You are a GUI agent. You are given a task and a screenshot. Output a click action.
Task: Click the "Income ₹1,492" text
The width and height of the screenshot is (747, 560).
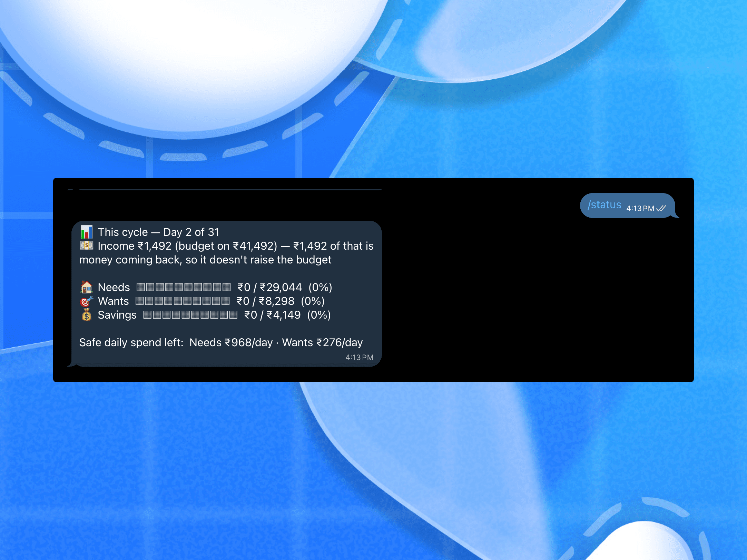[x=135, y=246]
